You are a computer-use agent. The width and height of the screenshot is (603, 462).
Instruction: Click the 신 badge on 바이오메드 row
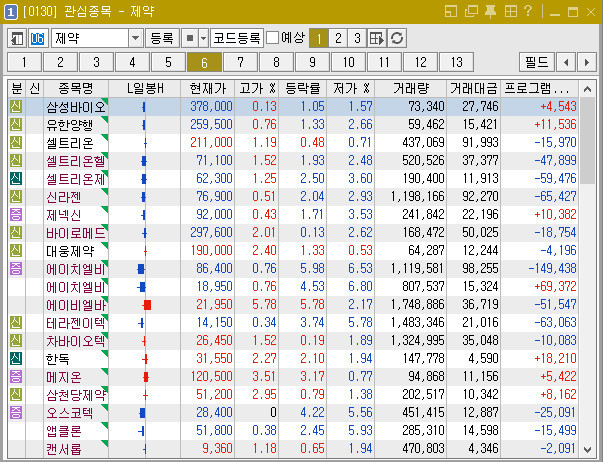point(16,232)
